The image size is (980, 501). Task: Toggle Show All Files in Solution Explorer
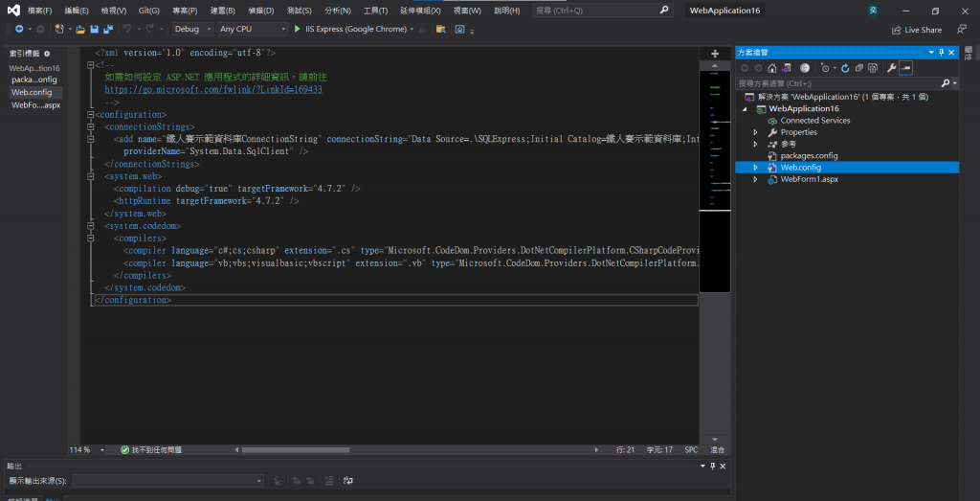[873, 68]
